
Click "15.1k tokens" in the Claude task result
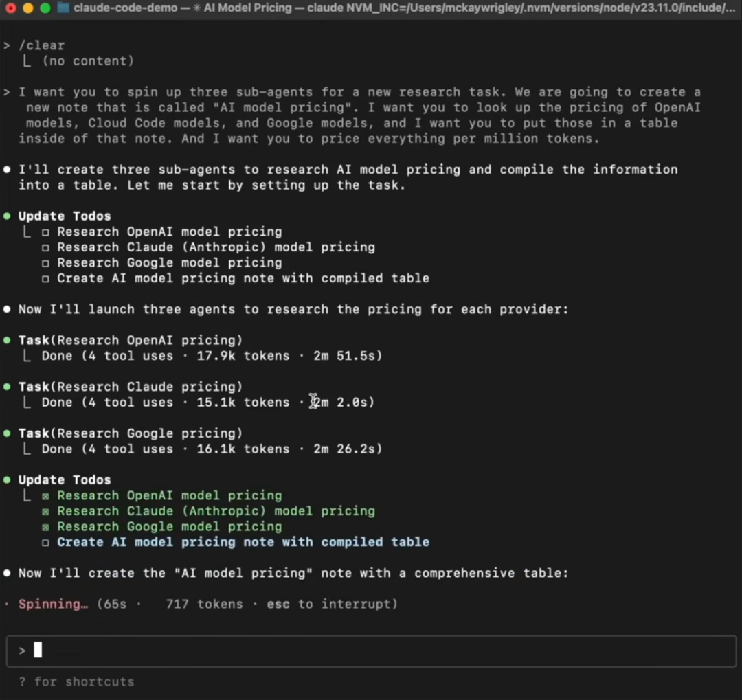click(x=243, y=403)
